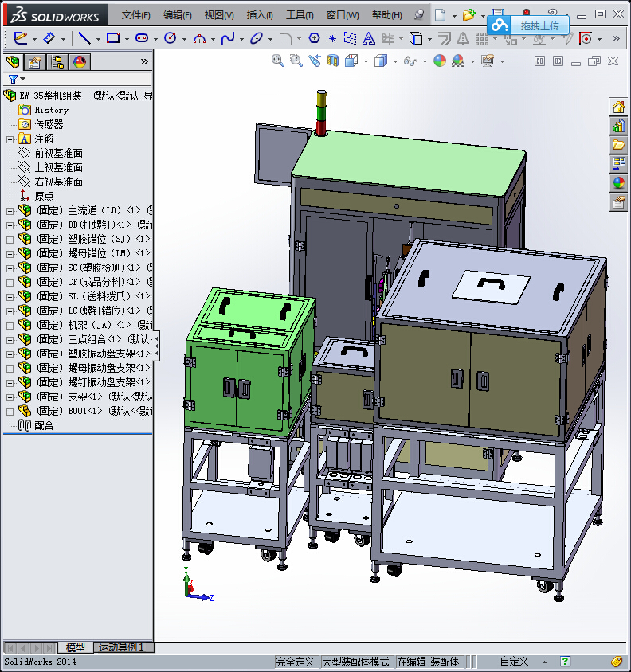Open the File Explorer pane

[x=618, y=145]
